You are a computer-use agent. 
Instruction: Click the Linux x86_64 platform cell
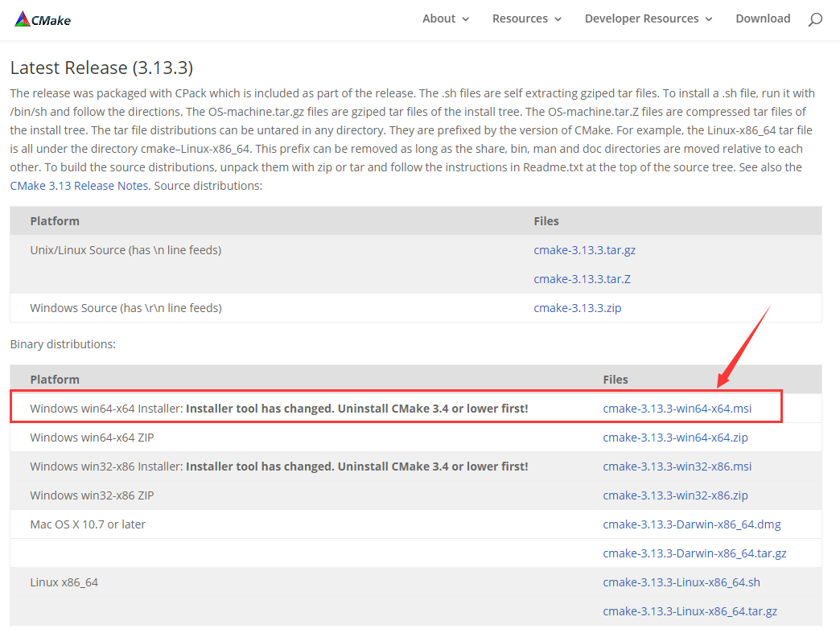64,582
